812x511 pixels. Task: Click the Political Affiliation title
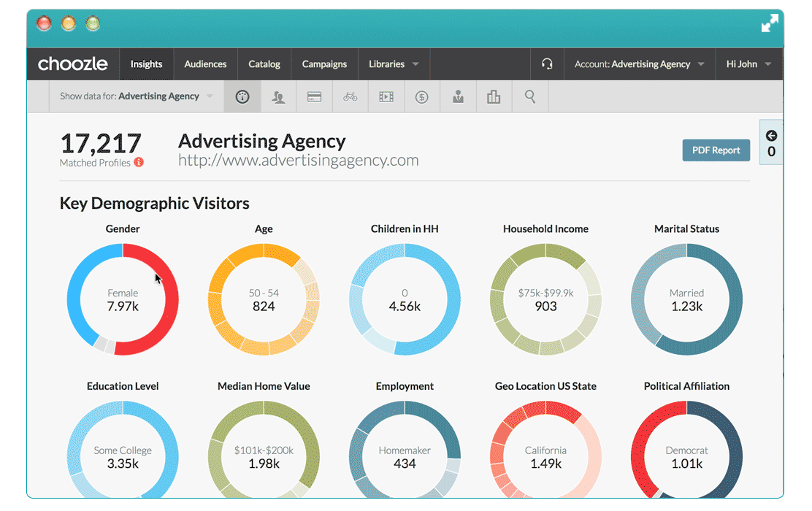click(686, 386)
